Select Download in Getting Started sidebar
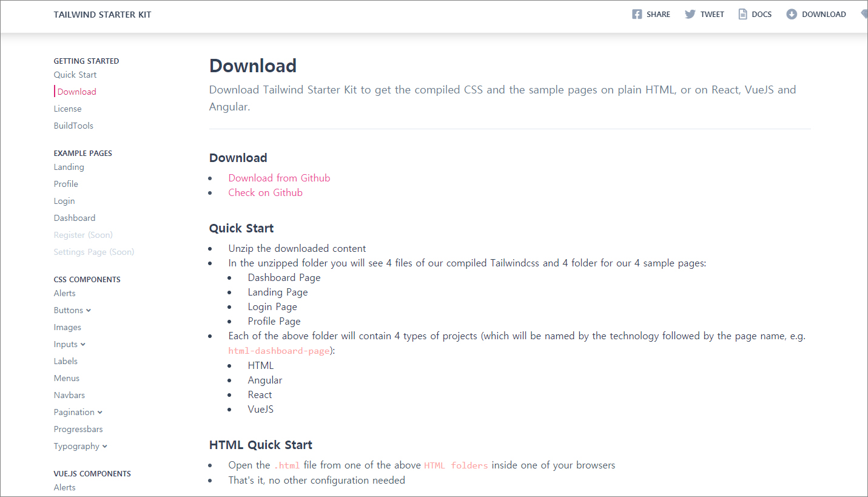 tap(77, 92)
